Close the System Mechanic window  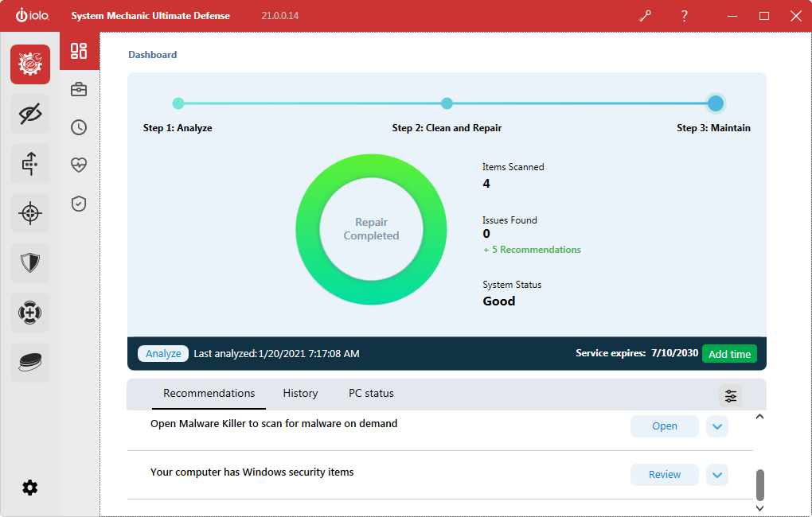pyautogui.click(x=796, y=16)
